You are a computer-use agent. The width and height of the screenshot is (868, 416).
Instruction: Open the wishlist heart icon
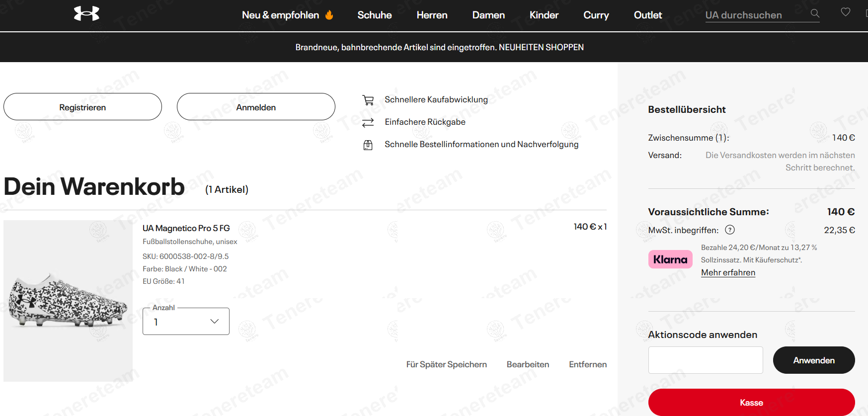(x=846, y=12)
